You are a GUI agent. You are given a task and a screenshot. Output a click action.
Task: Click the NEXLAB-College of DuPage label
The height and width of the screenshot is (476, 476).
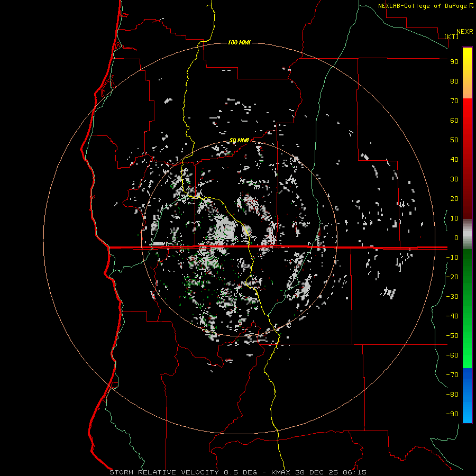click(x=423, y=6)
